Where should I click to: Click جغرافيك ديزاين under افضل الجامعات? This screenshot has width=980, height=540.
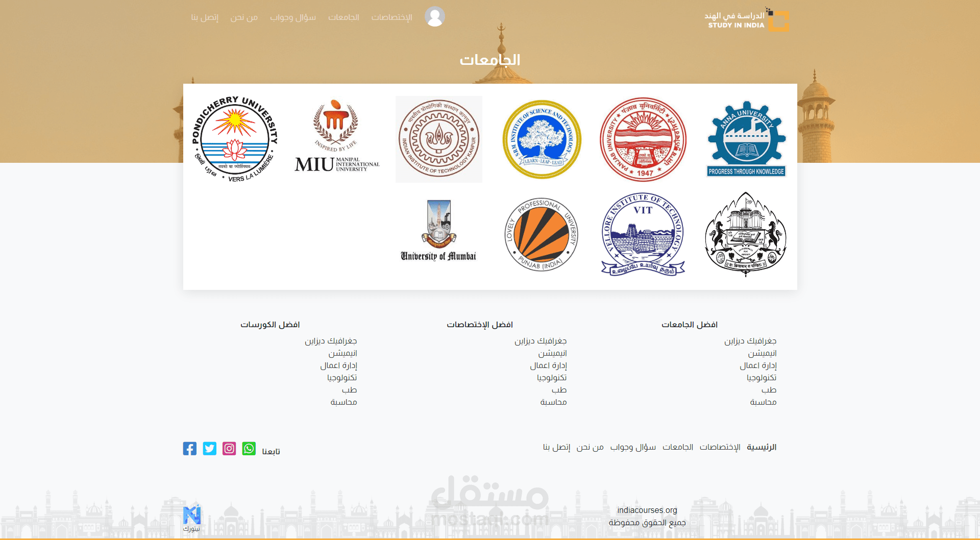pos(750,341)
